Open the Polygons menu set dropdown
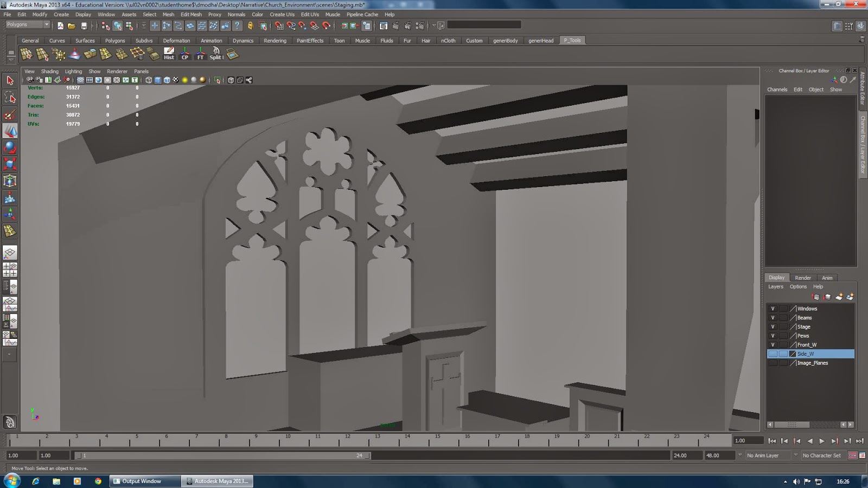Screen dimensions: 868x488 (x=47, y=25)
